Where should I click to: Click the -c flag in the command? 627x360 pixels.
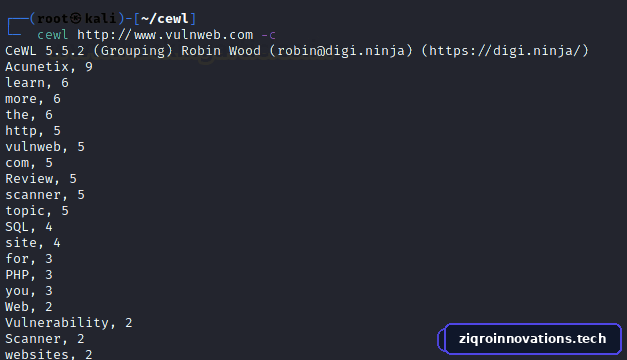(268, 35)
